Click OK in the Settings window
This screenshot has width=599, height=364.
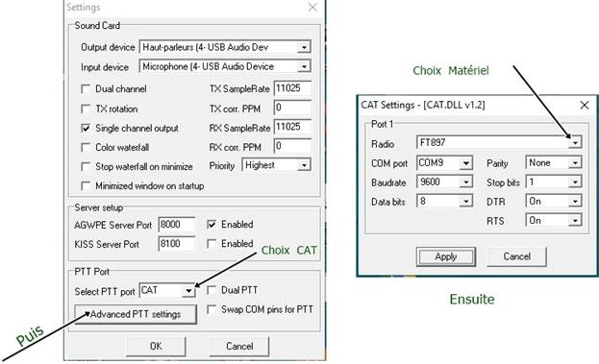tap(156, 347)
